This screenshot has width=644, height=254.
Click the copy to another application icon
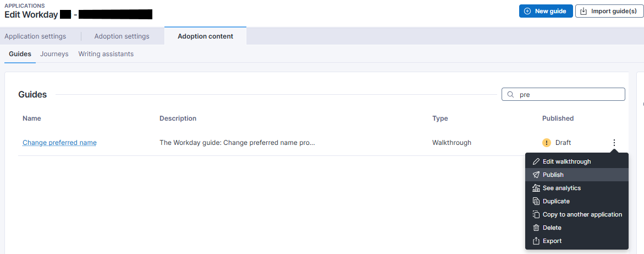pos(536,214)
